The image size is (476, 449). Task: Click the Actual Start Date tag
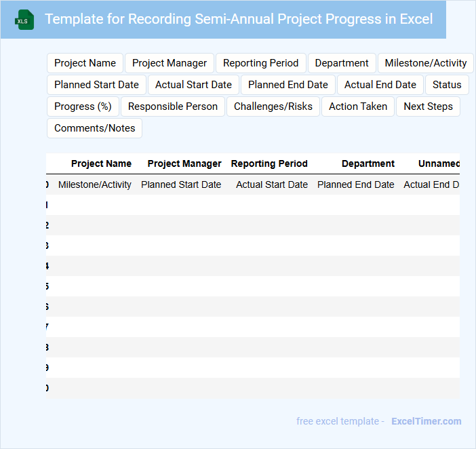pyautogui.click(x=193, y=85)
